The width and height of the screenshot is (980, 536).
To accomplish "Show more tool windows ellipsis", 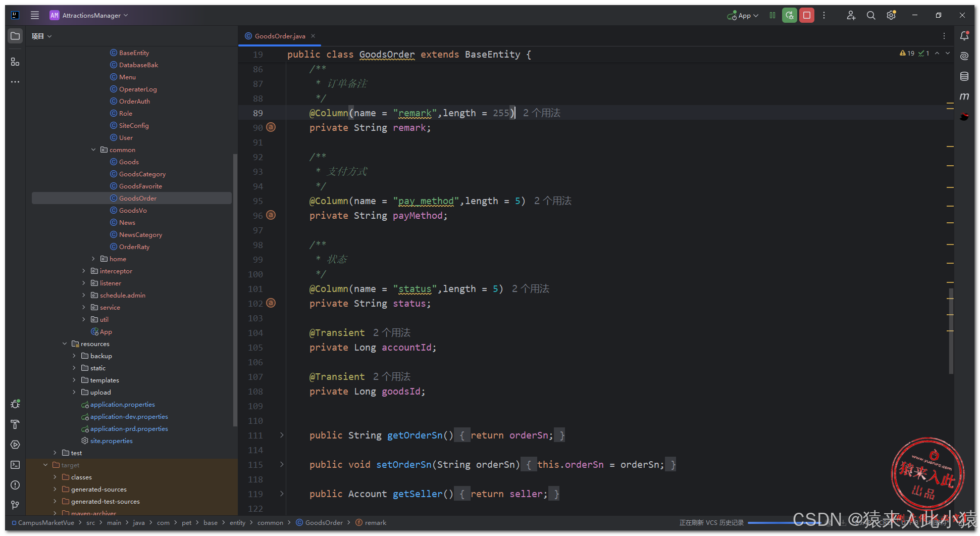I will 15,82.
